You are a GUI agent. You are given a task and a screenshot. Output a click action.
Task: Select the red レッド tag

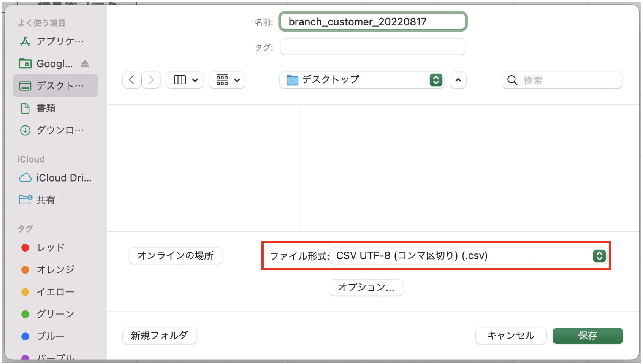pyautogui.click(x=55, y=248)
